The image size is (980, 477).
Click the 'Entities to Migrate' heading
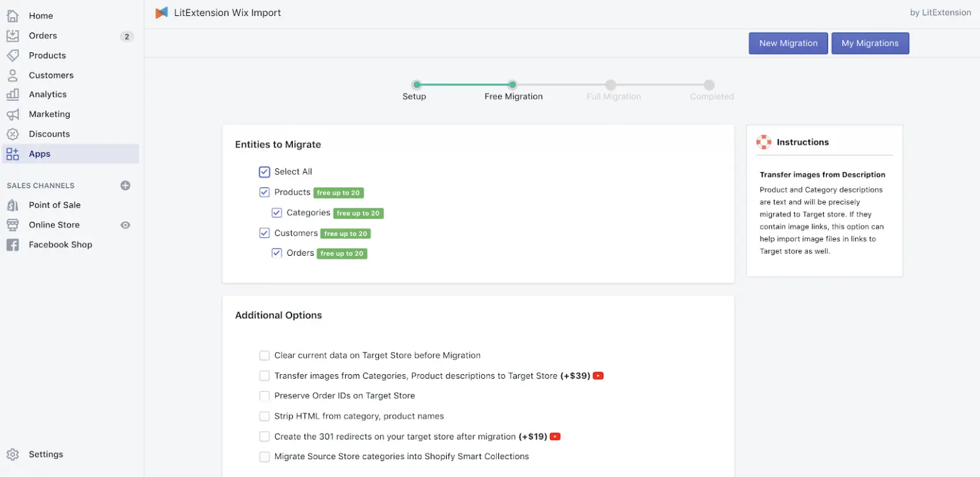click(x=278, y=145)
